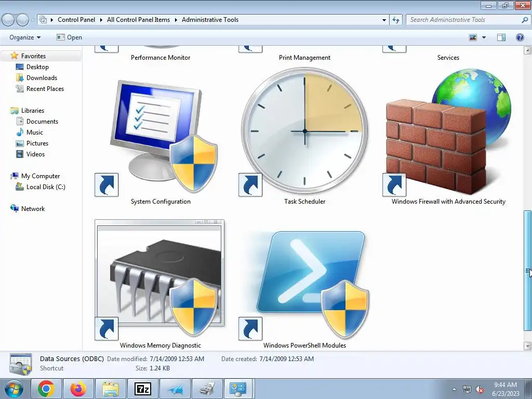Select the Windows PowerShell Modules icon
Viewport: 532px width, 399px height.
pyautogui.click(x=304, y=285)
